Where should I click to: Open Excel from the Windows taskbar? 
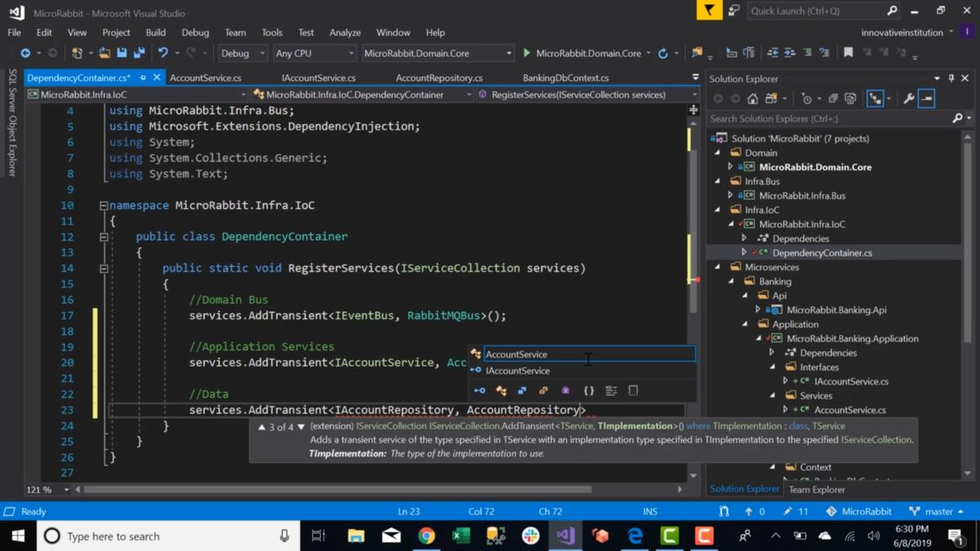[x=461, y=536]
